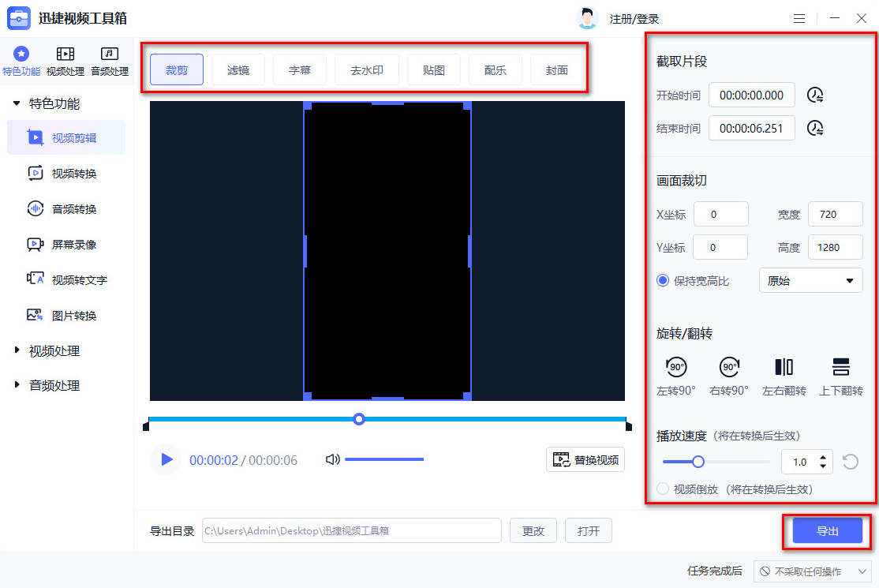Flip video horizontally with 左右翻转

[x=784, y=376]
